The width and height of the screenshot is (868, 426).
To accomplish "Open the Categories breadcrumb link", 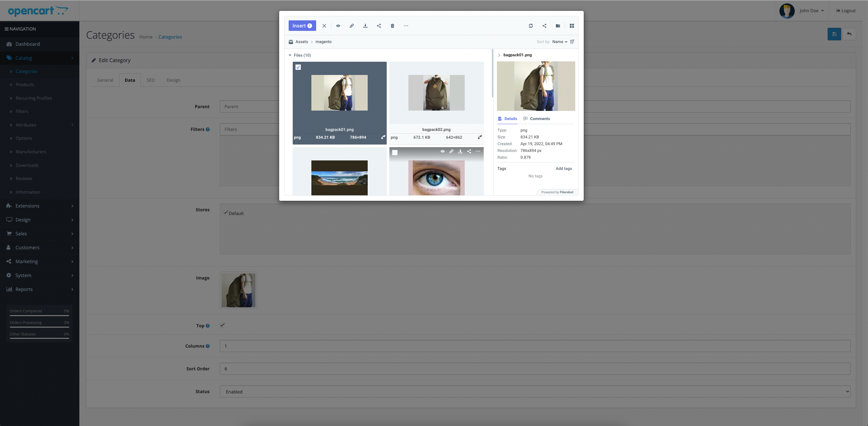I will 170,37.
